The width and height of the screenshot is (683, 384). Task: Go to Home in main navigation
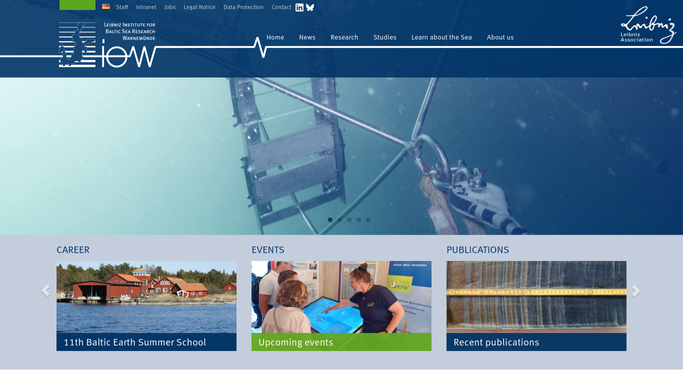coord(275,37)
